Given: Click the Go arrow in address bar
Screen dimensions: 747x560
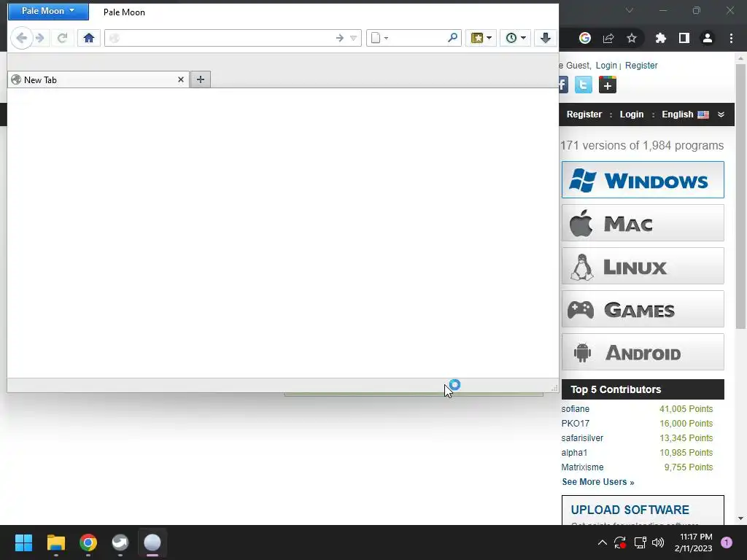Looking at the screenshot, I should pyautogui.click(x=339, y=38).
